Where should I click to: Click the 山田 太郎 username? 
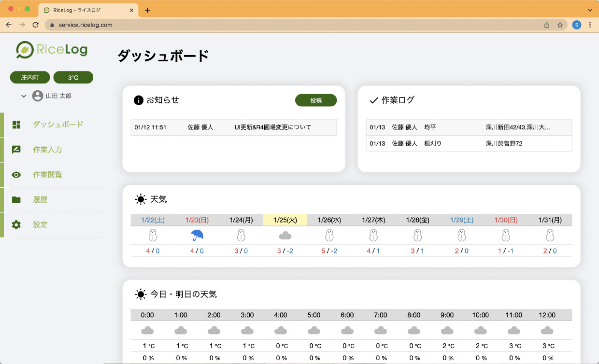58,96
